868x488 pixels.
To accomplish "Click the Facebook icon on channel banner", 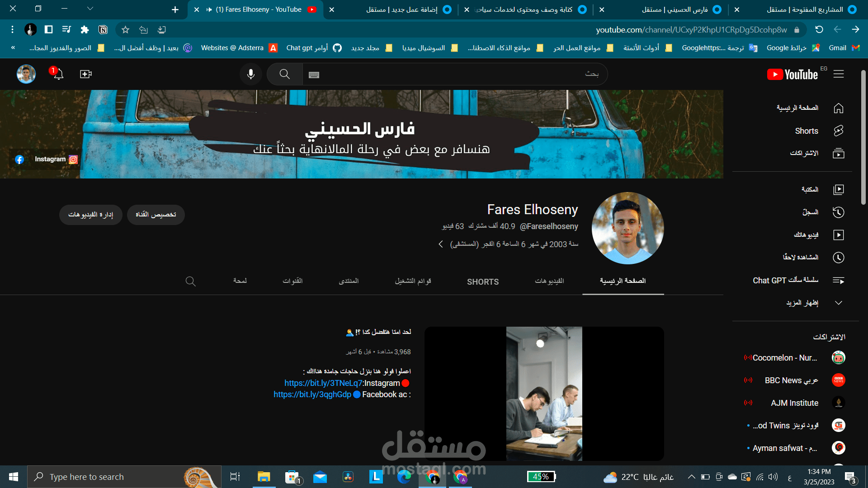I will tap(19, 160).
